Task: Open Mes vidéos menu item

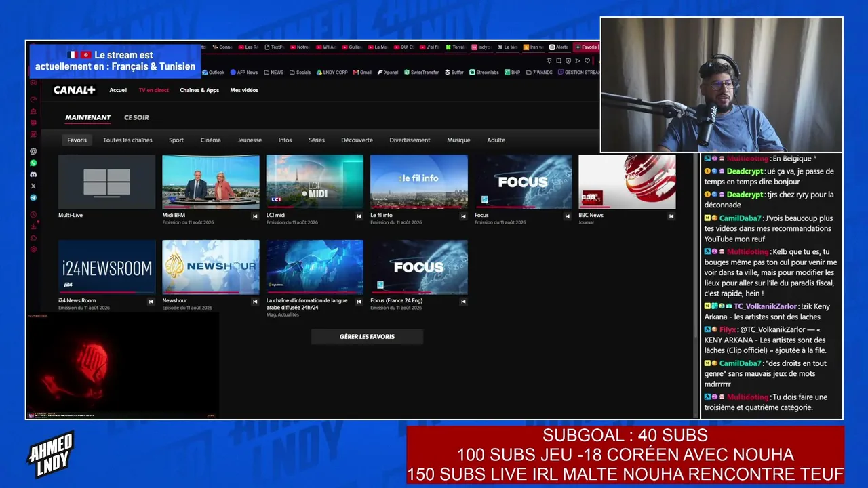Action: coord(244,90)
